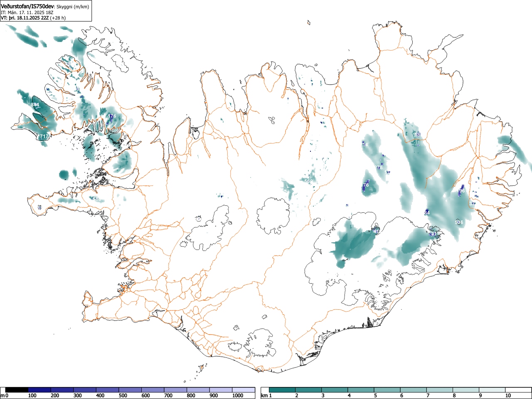Click the Veðurstofan/IS750dev title text
This screenshot has height=399, width=532.
click(28, 6)
